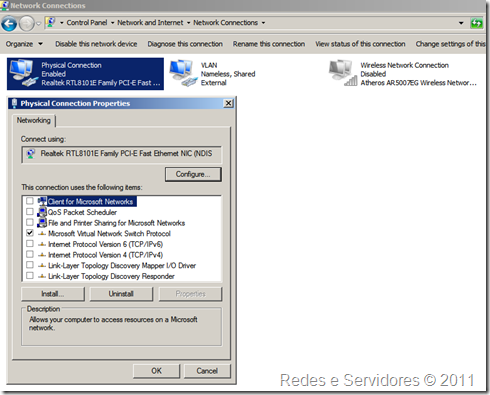The height and width of the screenshot is (395, 490).
Task: Select Internet Protocol Version 6 (TCP/IPv6) text
Action: [105, 244]
